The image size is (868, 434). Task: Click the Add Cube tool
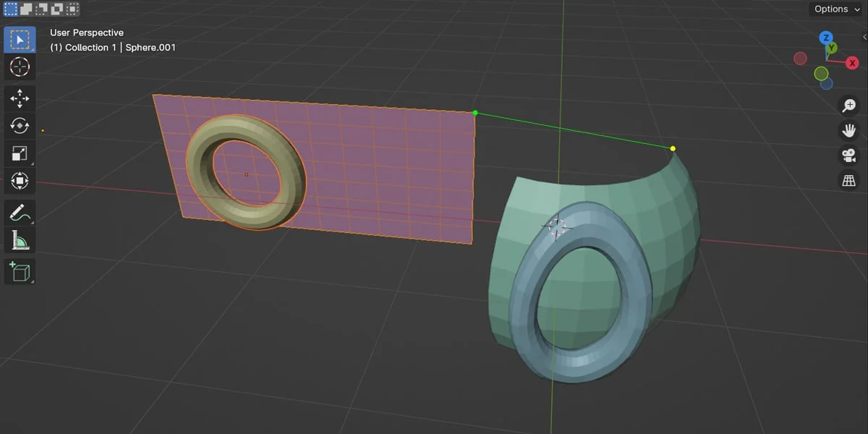pyautogui.click(x=20, y=271)
